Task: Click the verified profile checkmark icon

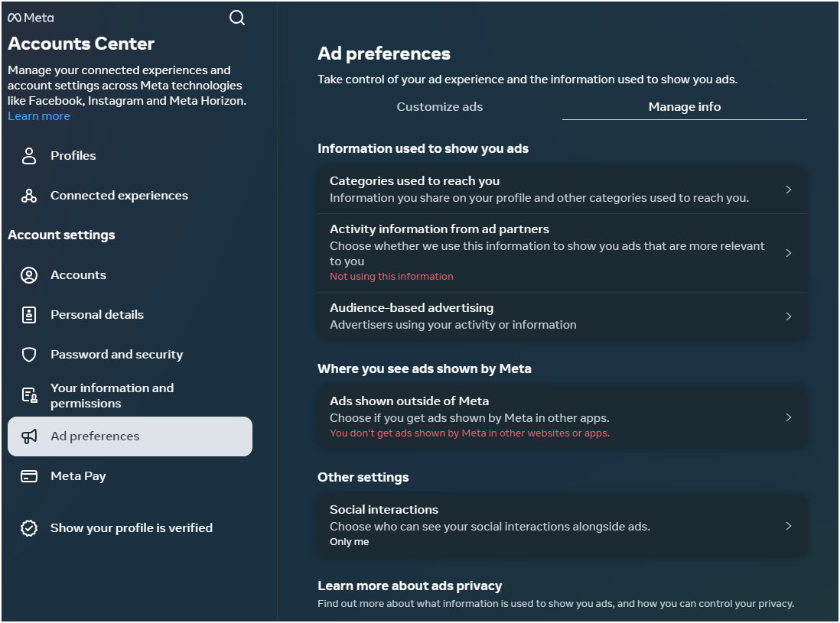Action: point(28,527)
